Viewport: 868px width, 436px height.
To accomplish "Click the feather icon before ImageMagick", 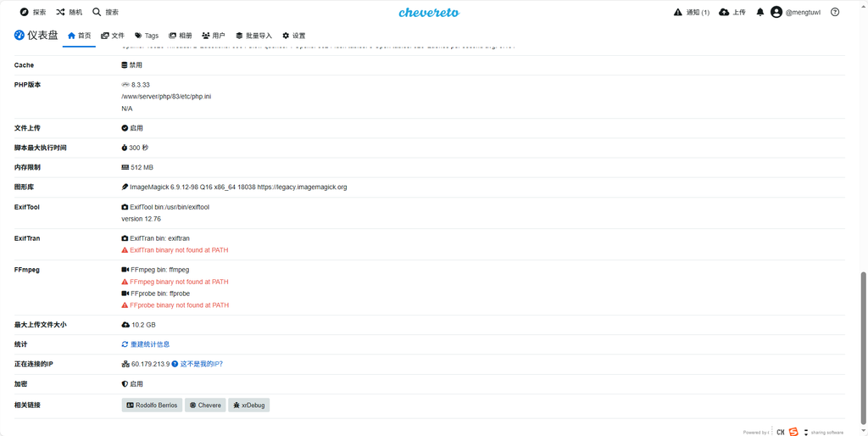I will coord(125,187).
